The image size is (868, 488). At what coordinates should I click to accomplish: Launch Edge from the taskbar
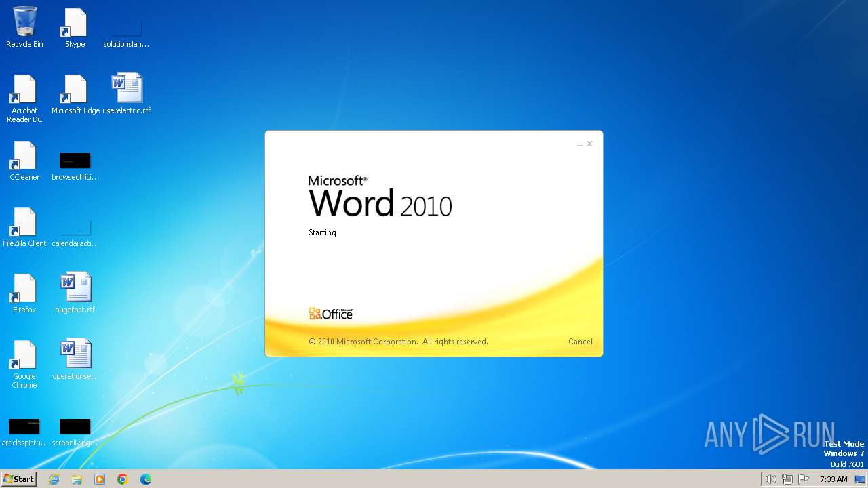[x=146, y=479]
